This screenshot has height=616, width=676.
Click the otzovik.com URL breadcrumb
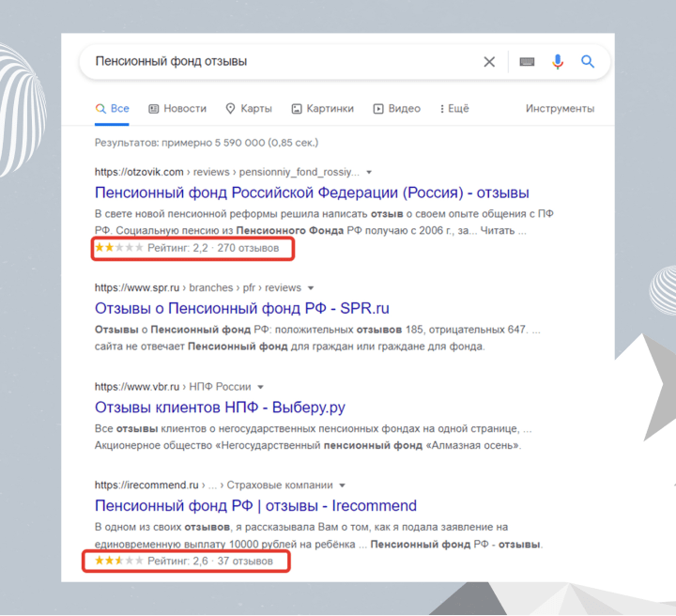coord(227,172)
